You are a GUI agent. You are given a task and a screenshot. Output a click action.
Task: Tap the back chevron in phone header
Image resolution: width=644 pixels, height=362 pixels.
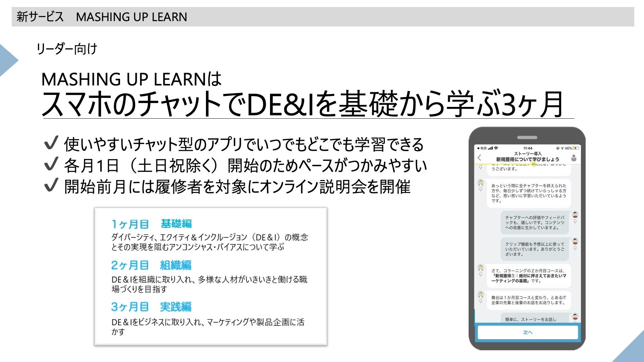(479, 158)
